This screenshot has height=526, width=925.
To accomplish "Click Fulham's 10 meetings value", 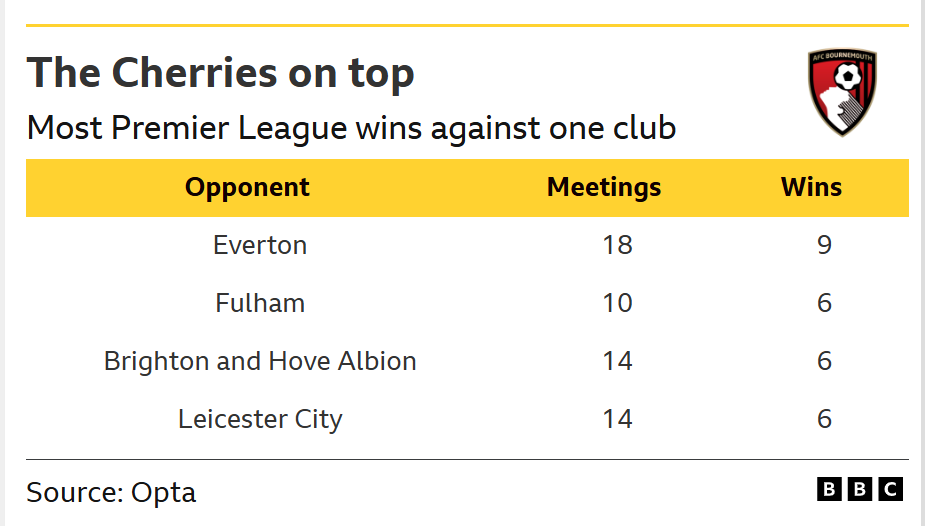I will (x=617, y=303).
